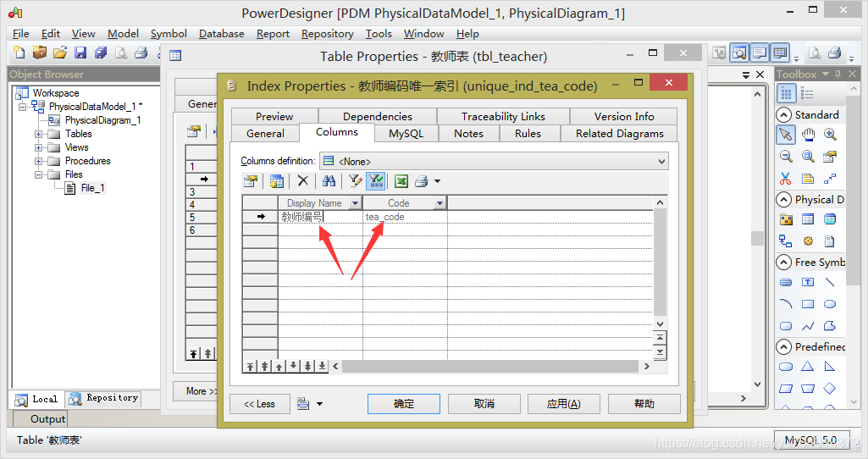Click the 帮助 (Help) button
Image resolution: width=868 pixels, height=459 pixels.
(644, 404)
